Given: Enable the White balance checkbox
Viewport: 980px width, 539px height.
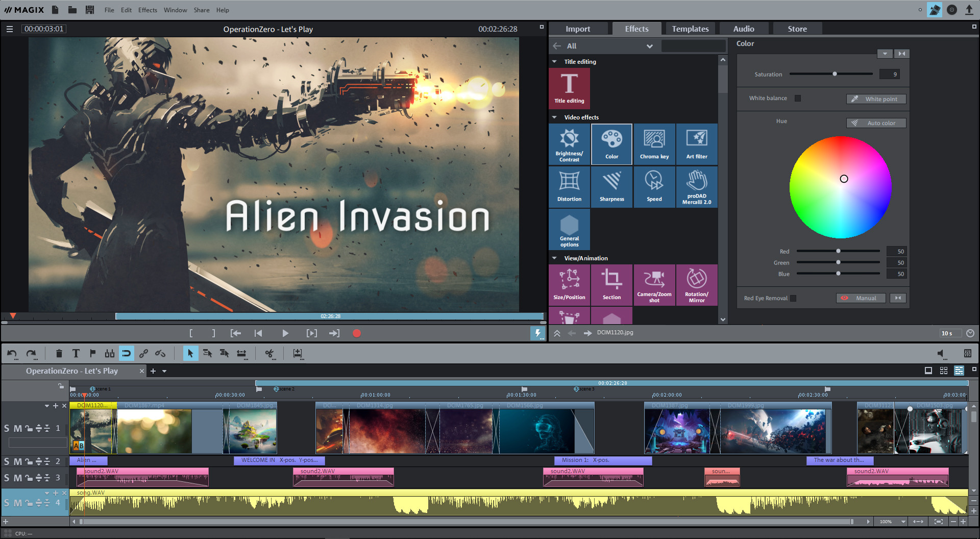Looking at the screenshot, I should (798, 98).
